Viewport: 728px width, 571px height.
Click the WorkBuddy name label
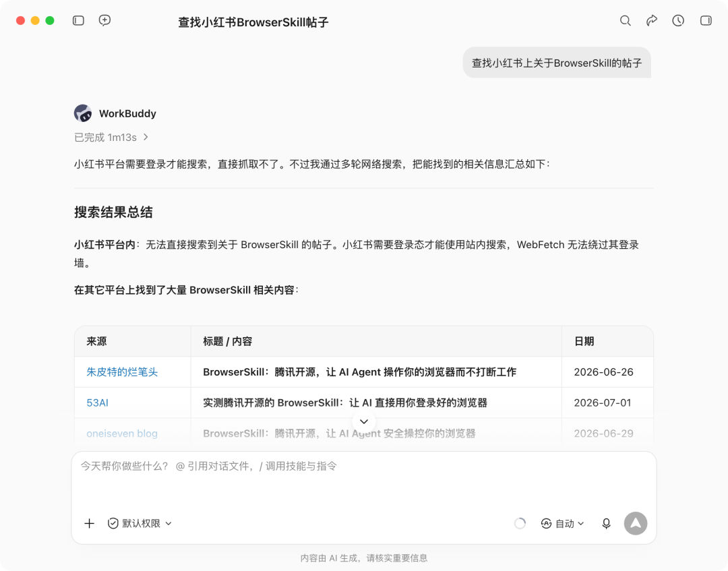(x=127, y=114)
